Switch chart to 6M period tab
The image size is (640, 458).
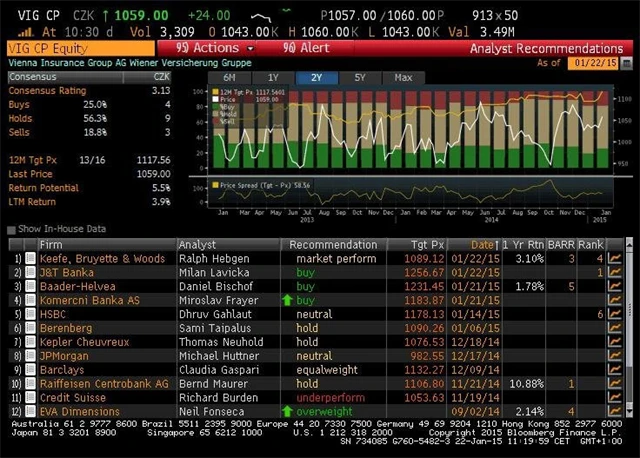(x=229, y=77)
